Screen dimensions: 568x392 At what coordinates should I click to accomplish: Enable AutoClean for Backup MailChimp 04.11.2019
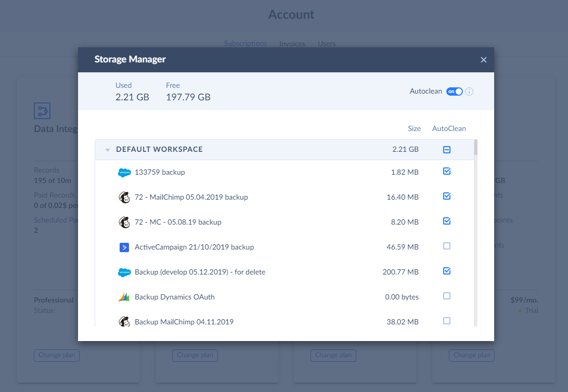(x=447, y=321)
